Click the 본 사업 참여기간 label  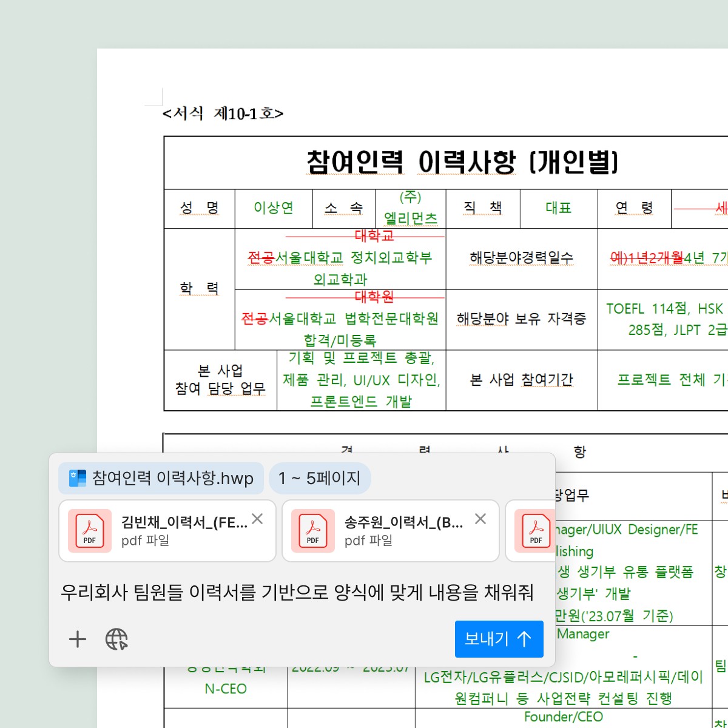[521, 380]
